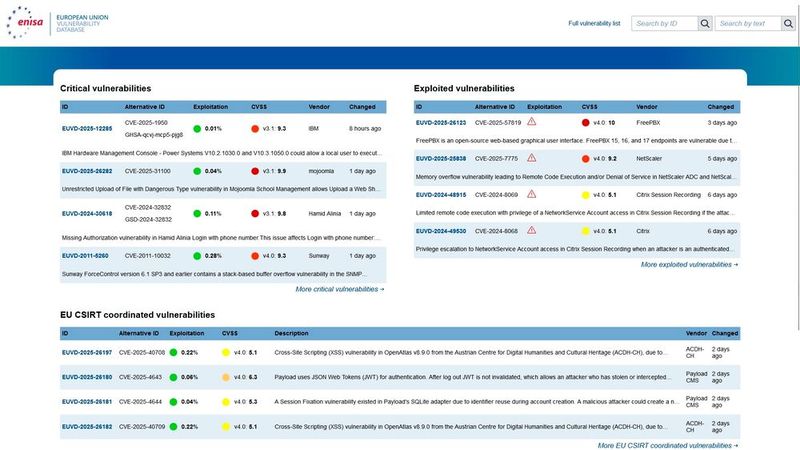This screenshot has height=450, width=800.
Task: Open vulnerability EUVD-2024-48915
Action: click(x=441, y=195)
